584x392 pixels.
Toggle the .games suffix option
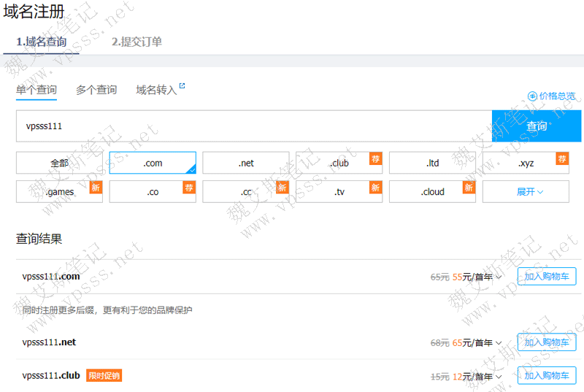59,192
